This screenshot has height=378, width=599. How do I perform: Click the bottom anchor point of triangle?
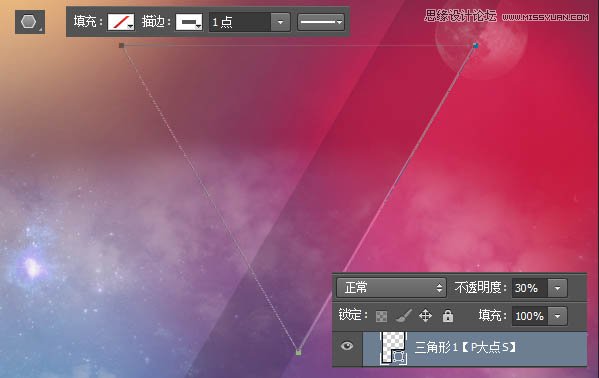[298, 352]
